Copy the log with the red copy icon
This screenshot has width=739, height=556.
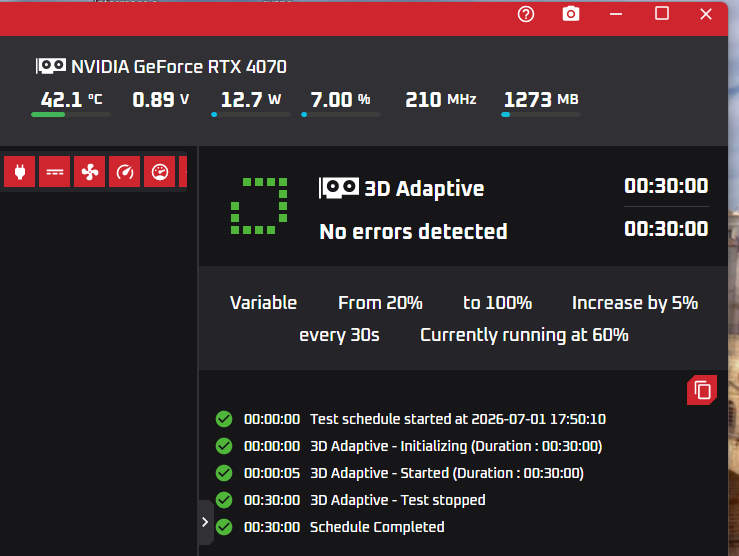(702, 390)
